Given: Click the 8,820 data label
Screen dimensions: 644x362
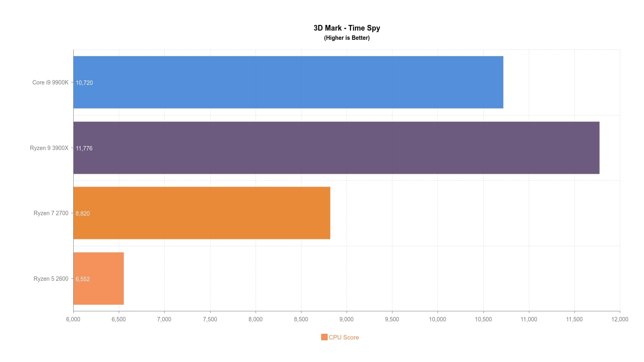Looking at the screenshot, I should pos(83,214).
